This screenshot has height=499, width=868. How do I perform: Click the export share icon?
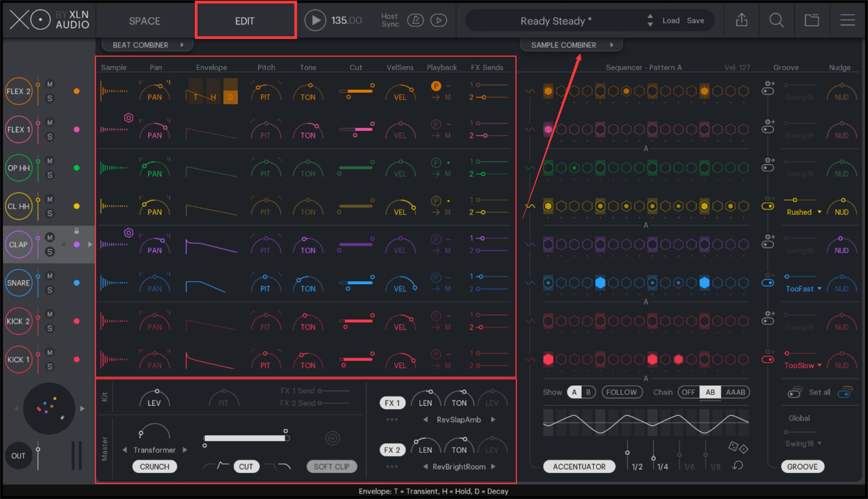pyautogui.click(x=741, y=20)
